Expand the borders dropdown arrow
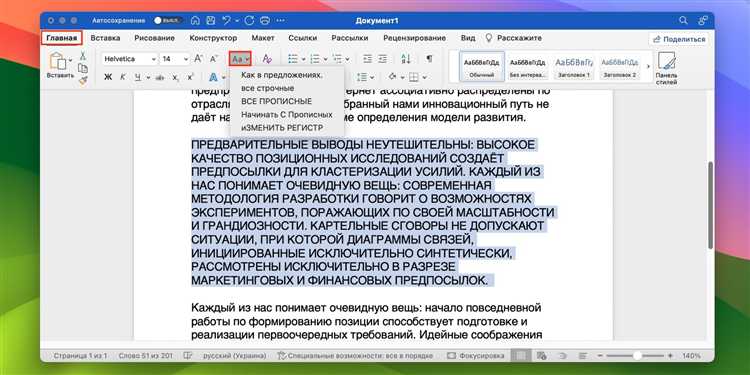 (424, 77)
